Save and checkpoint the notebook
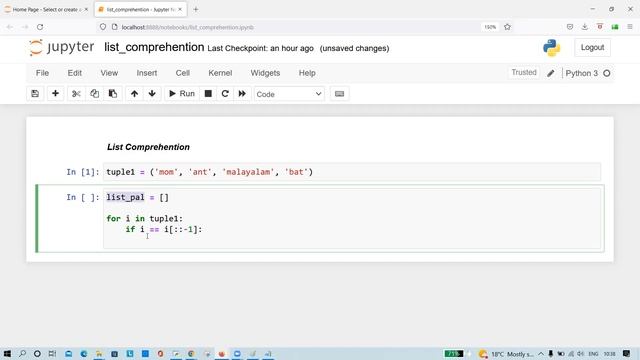 coord(35,94)
